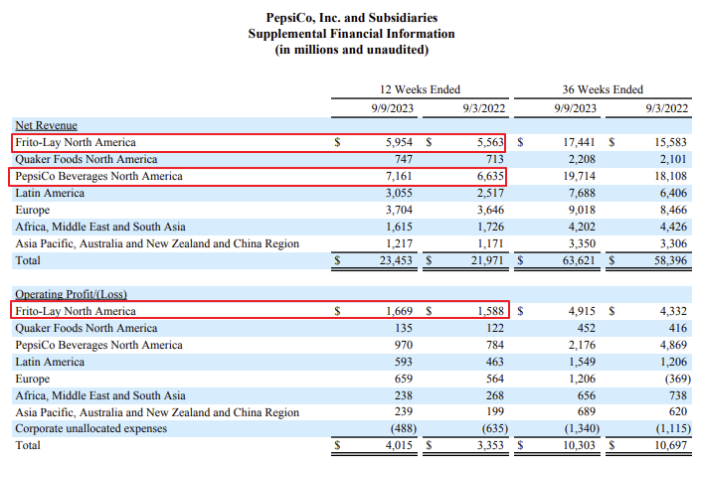Click the Latin America label under Operating Profit
Image resolution: width=710 pixels, height=480 pixels.
click(50, 362)
